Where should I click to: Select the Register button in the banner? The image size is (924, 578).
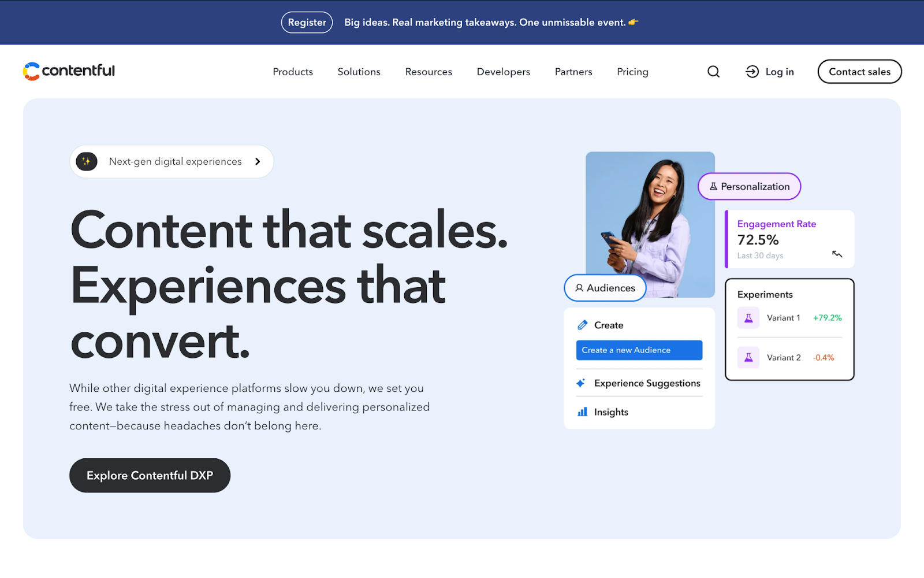[x=307, y=23]
